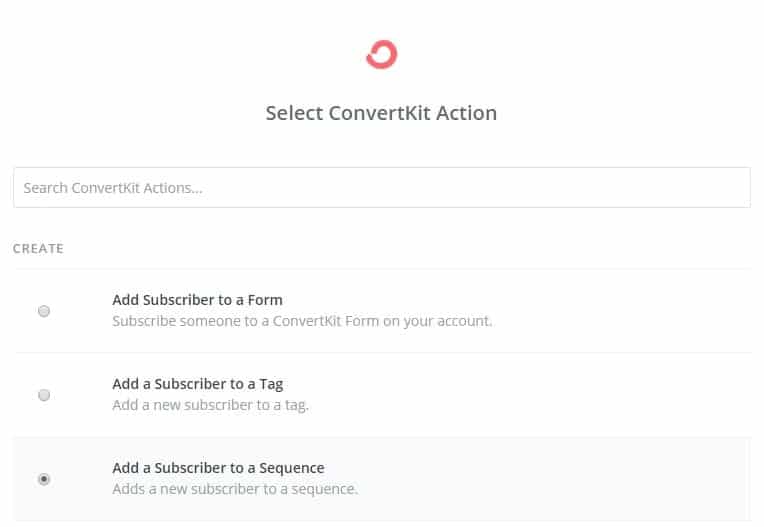The image size is (764, 527).
Task: Click the Add a Subscriber to a Tag title
Action: [197, 384]
